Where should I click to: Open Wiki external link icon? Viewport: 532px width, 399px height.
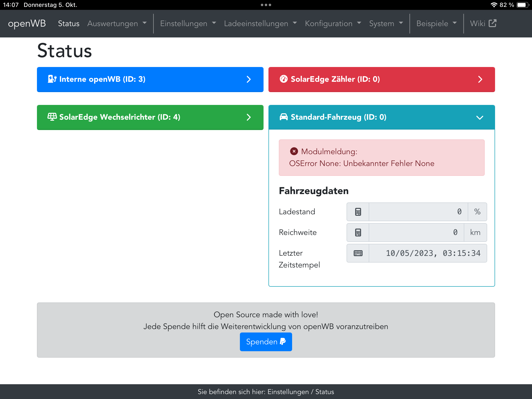tap(492, 23)
